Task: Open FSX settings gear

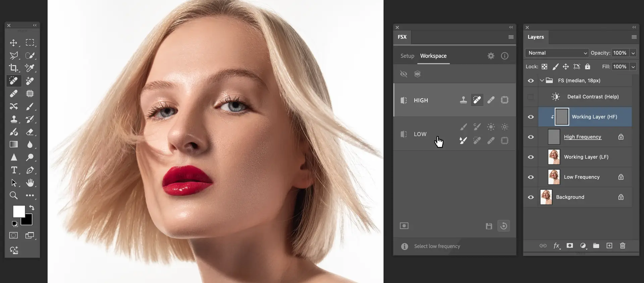Action: tap(491, 56)
